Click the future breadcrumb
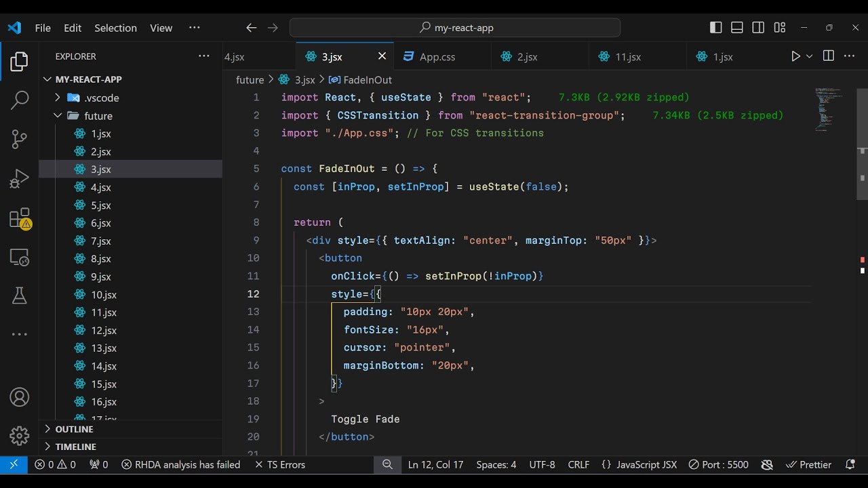Screen dimensions: 868x488 coord(250,80)
